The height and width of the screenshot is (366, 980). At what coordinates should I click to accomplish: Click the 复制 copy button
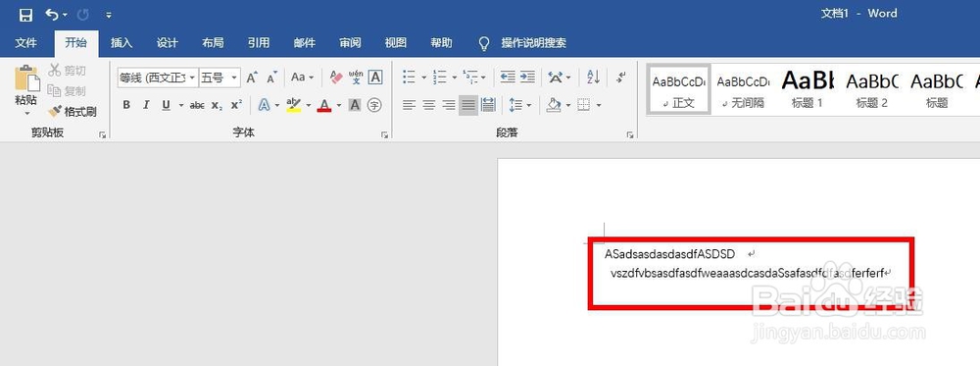68,90
